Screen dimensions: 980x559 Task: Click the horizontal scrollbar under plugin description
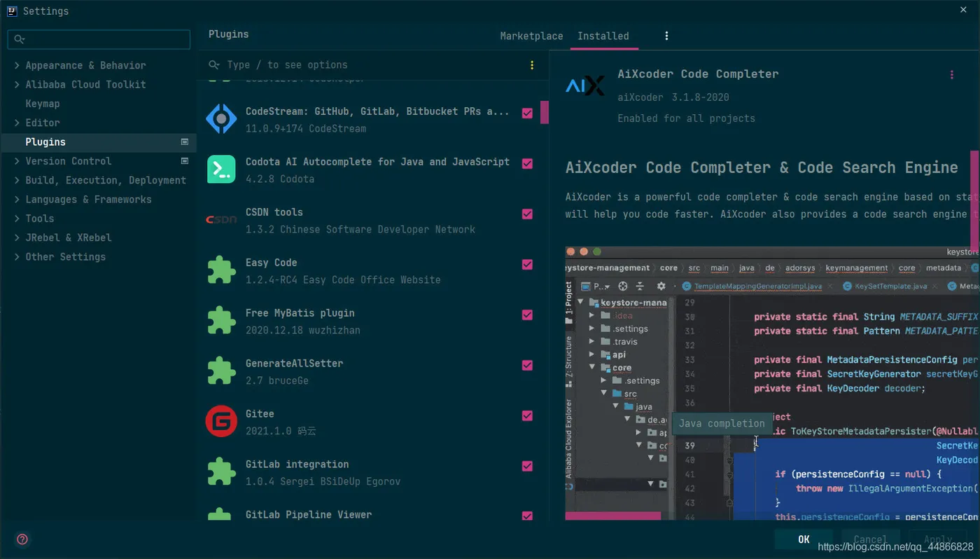613,516
